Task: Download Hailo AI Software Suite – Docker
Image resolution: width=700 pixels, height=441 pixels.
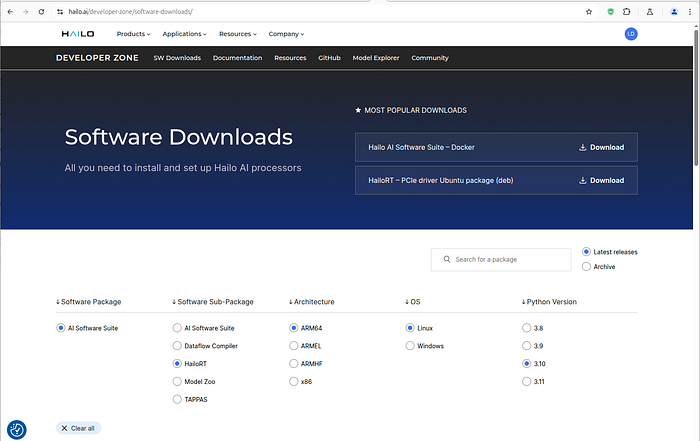Action: click(601, 147)
